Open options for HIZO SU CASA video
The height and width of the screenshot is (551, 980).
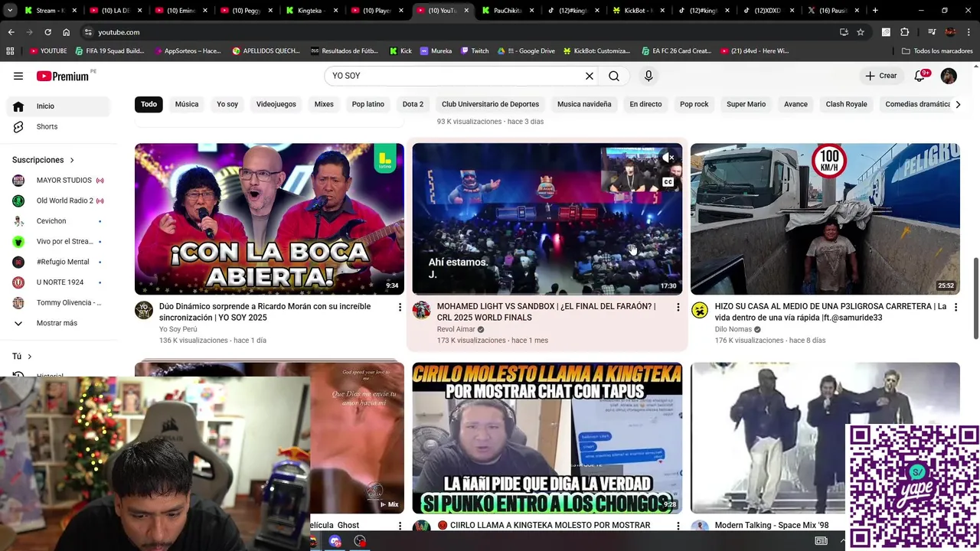pos(955,307)
